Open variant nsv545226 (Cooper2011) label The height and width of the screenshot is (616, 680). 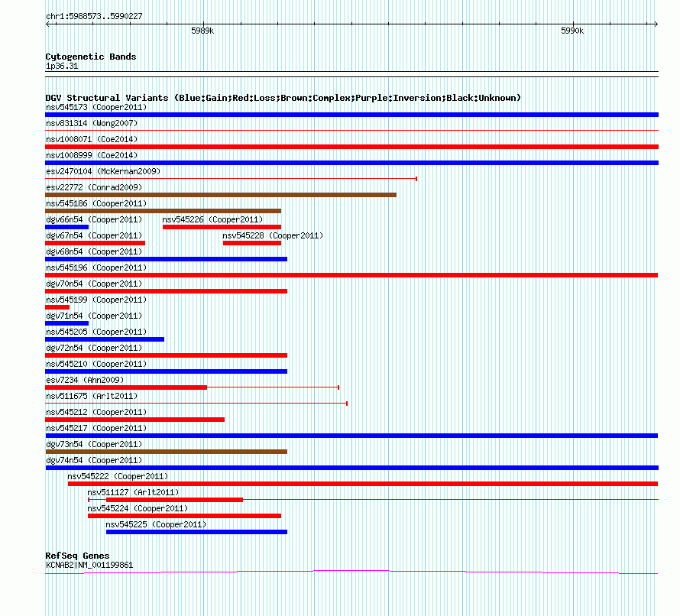(212, 219)
